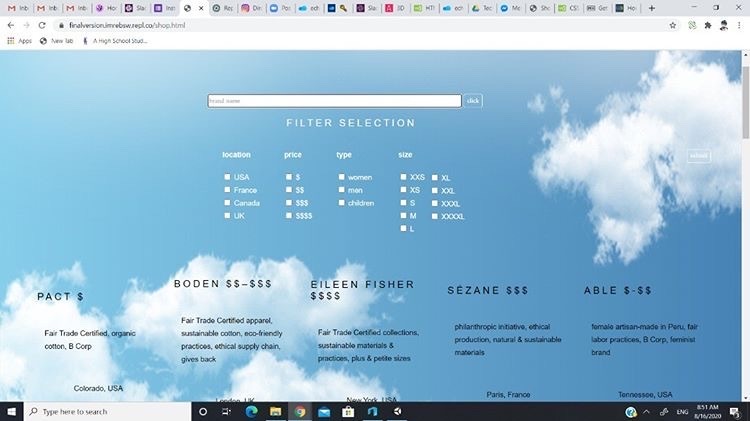Select the XL size checkbox
The width and height of the screenshot is (750, 421).
[x=435, y=177]
